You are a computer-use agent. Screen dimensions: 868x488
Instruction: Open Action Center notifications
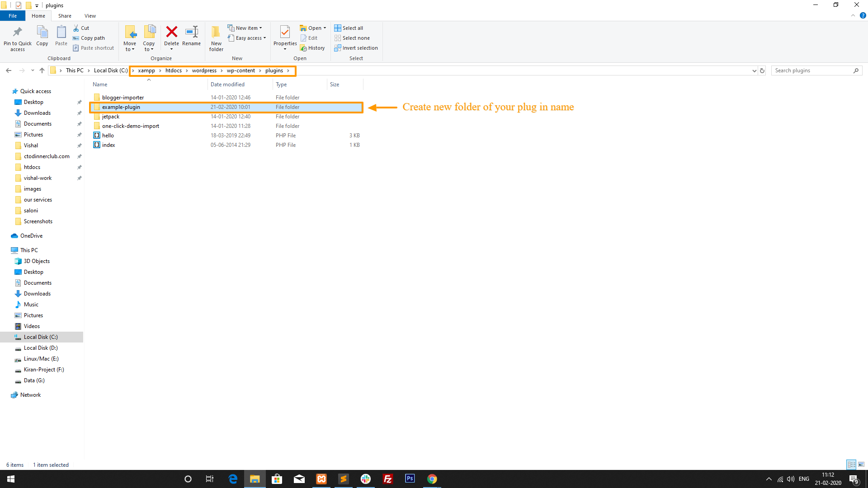click(854, 479)
